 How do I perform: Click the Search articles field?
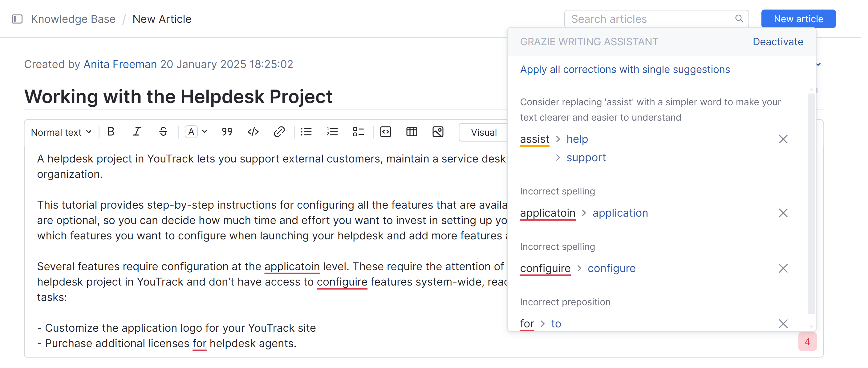657,19
